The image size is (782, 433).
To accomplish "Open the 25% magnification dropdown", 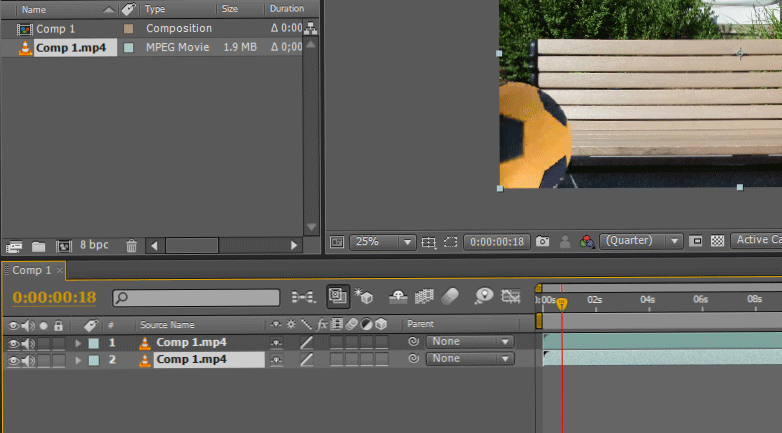I will [x=383, y=242].
